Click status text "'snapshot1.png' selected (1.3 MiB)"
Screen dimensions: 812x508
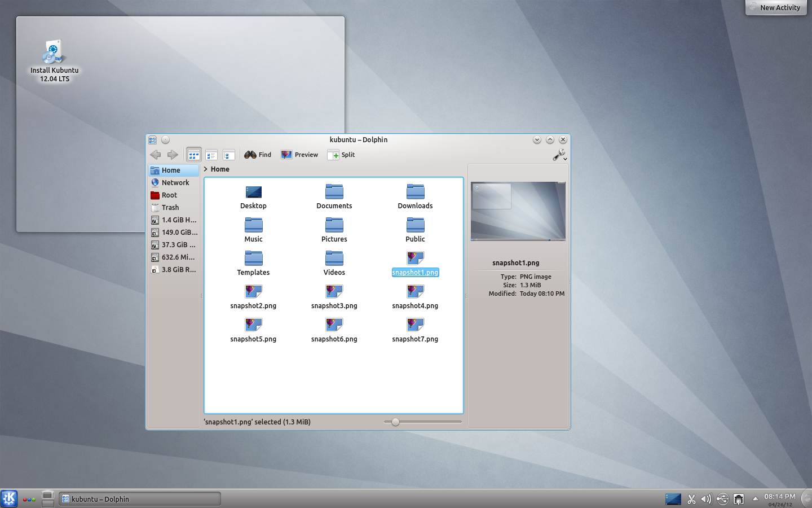(x=257, y=422)
